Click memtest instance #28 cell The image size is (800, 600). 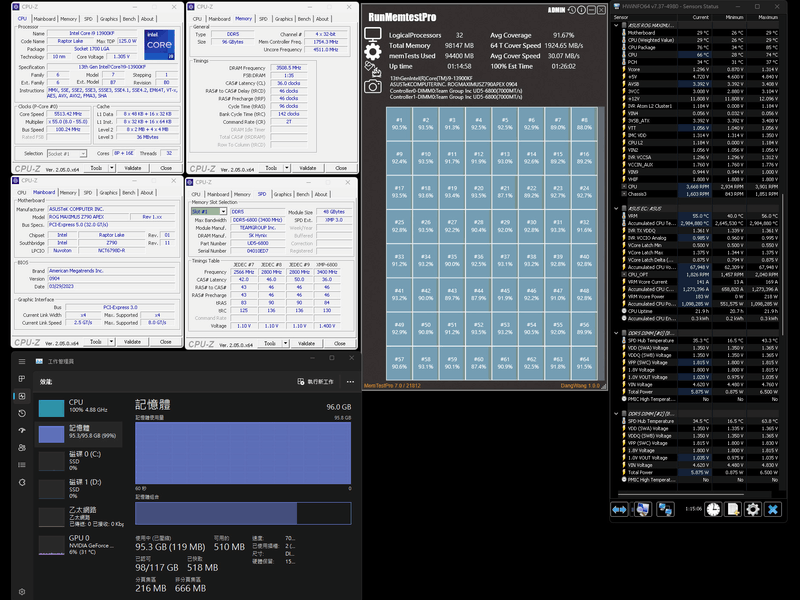tap(479, 226)
